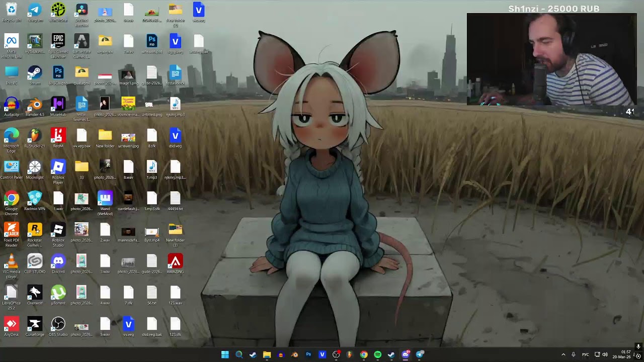The image size is (644, 362).
Task: Launch the RedM desktop shortcut
Action: [58, 139]
